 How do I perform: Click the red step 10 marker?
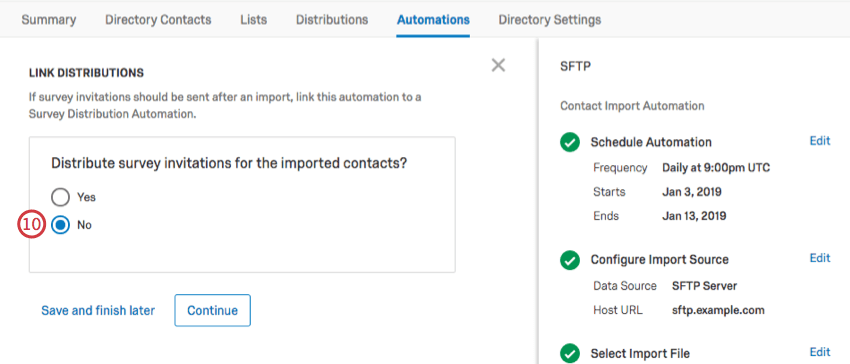[31, 225]
